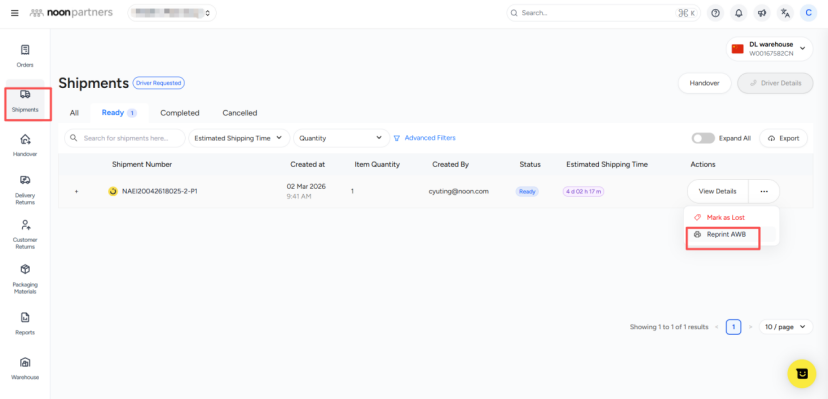The height and width of the screenshot is (399, 828).
Task: Switch to the Cancelled tab
Action: tap(240, 113)
